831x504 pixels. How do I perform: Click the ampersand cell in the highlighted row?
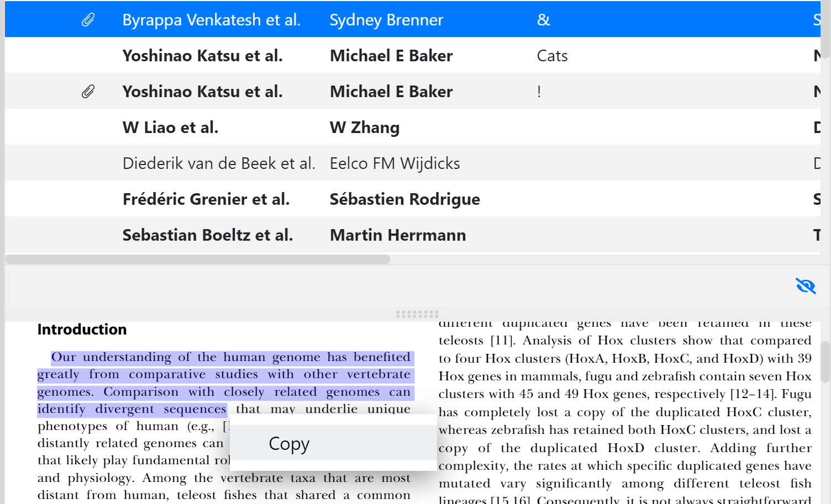coord(543,20)
